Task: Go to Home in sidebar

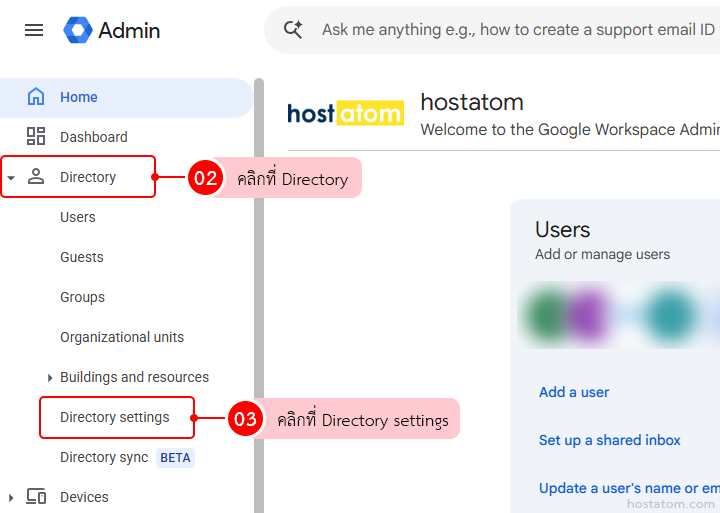Action: pyautogui.click(x=126, y=97)
